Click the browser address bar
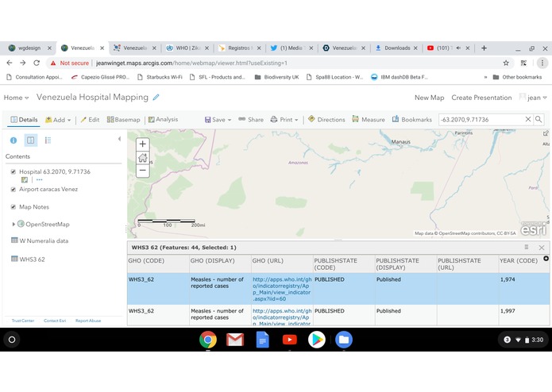Viewport: 552px width, 392px height. [278, 63]
